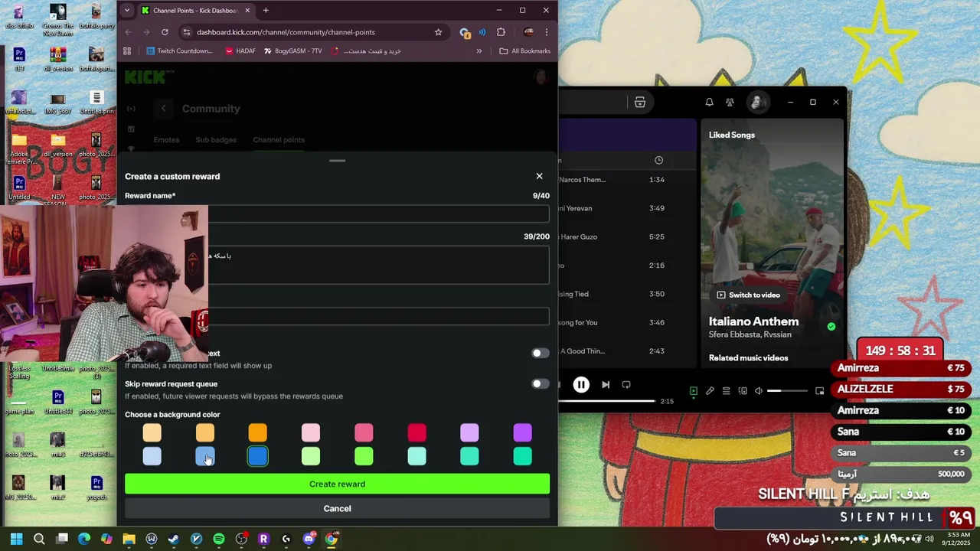Pause the song in Spotify
Screen dimensions: 980x551
tap(581, 385)
